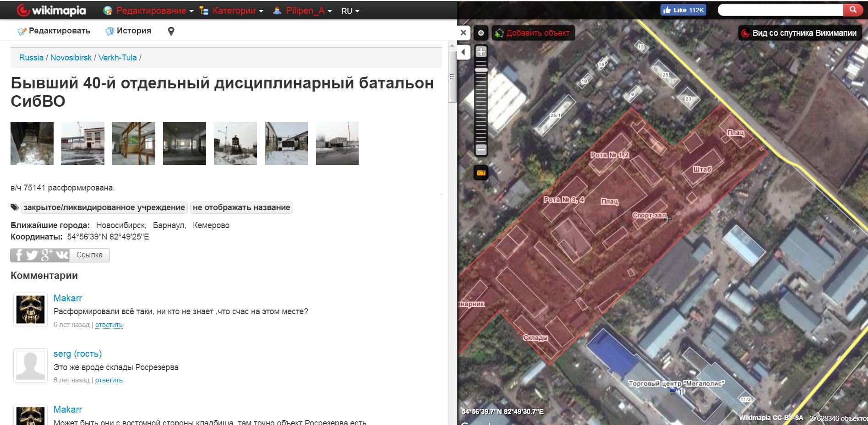868x425 pixels.
Task: Open the seventh photo thumbnail of grey building
Action: pos(337,143)
